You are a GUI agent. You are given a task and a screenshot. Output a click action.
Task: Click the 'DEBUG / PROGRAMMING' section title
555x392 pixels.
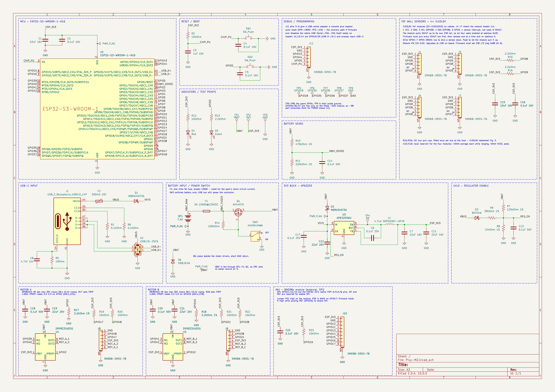point(299,21)
